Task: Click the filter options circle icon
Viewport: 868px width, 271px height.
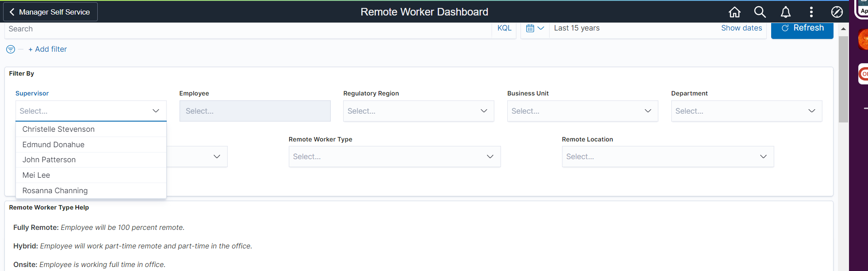Action: [11, 49]
